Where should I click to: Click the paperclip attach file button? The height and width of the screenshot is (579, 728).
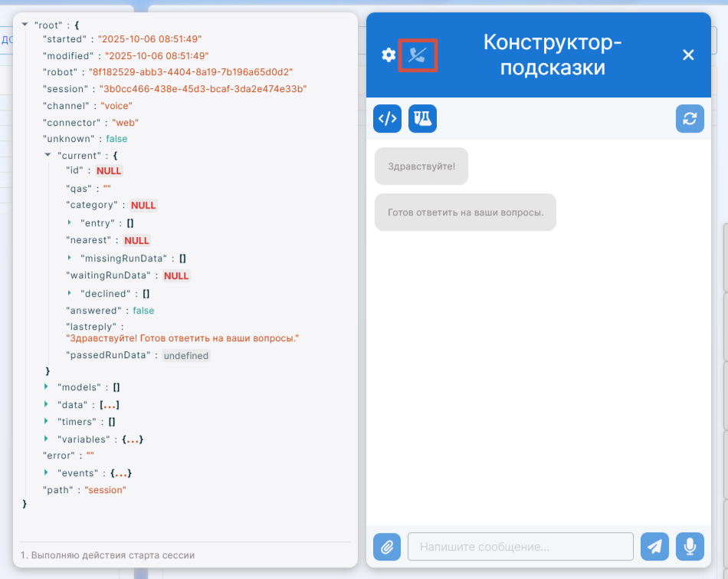(x=387, y=547)
